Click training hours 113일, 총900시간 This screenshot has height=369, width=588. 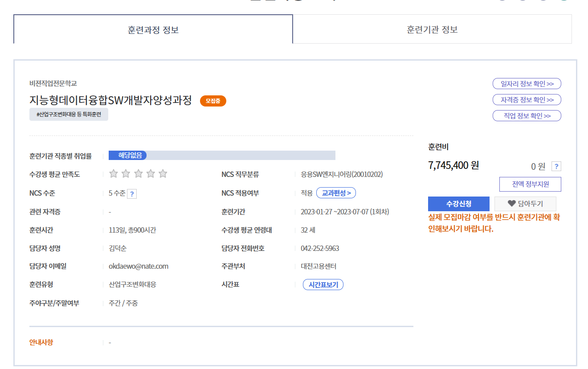[x=132, y=230]
